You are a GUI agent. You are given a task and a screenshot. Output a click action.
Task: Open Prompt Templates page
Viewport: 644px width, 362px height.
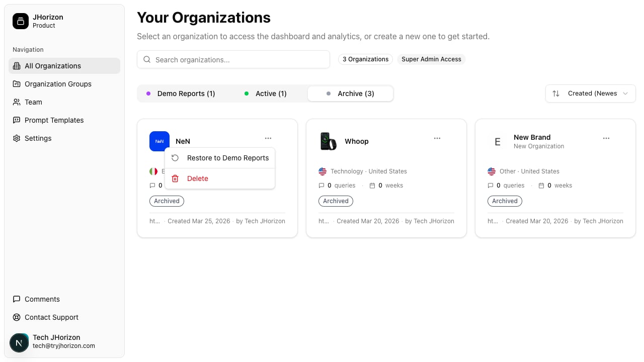[64, 120]
